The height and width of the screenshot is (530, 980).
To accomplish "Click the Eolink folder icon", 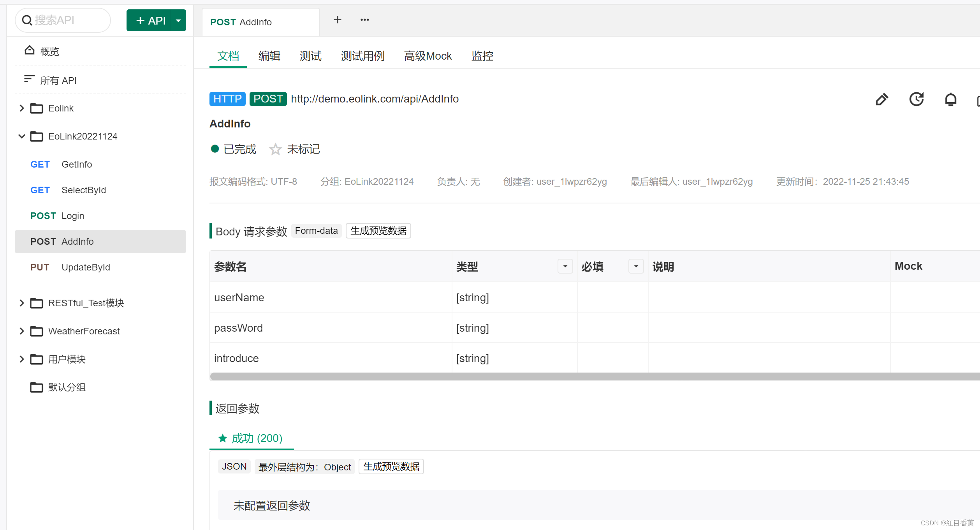I will (x=37, y=108).
